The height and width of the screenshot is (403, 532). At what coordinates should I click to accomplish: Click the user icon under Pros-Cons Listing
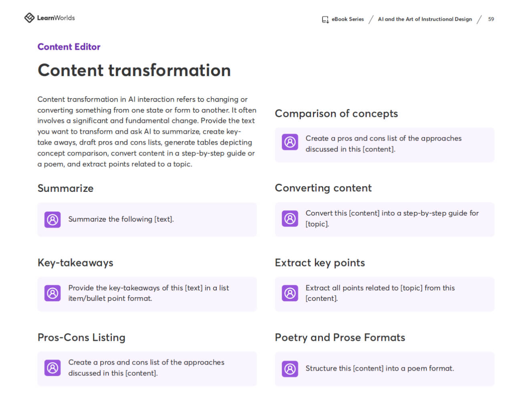52,368
